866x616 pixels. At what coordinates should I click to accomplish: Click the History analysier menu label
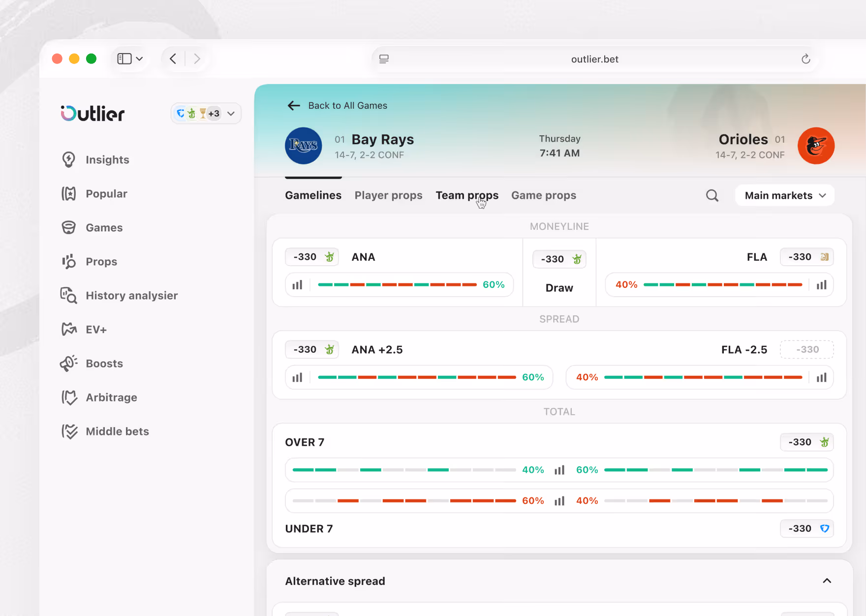(x=132, y=296)
